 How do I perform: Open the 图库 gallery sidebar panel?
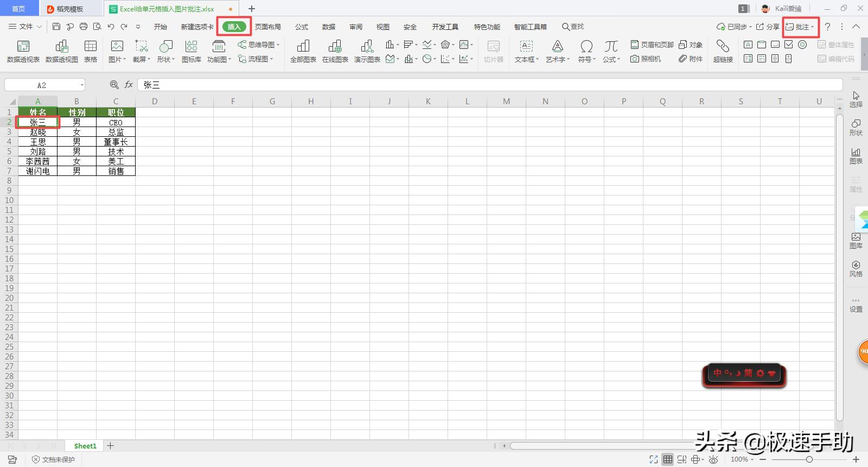856,241
